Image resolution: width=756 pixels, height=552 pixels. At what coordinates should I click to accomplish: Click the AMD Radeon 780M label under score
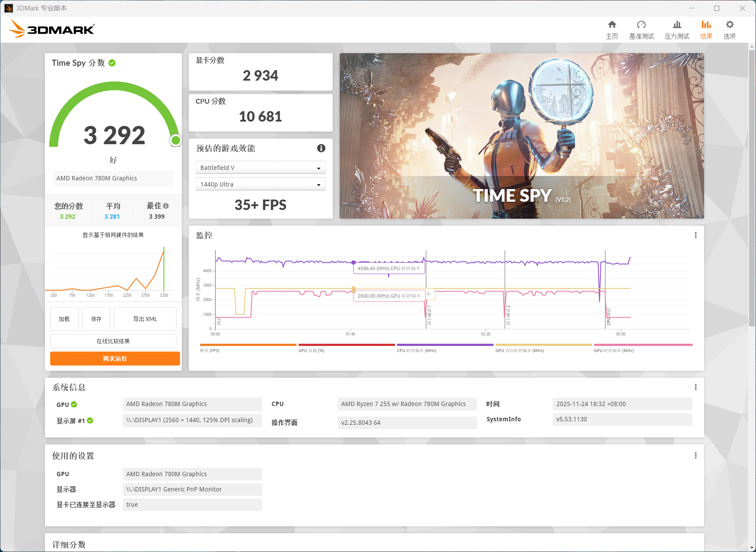[x=113, y=178]
